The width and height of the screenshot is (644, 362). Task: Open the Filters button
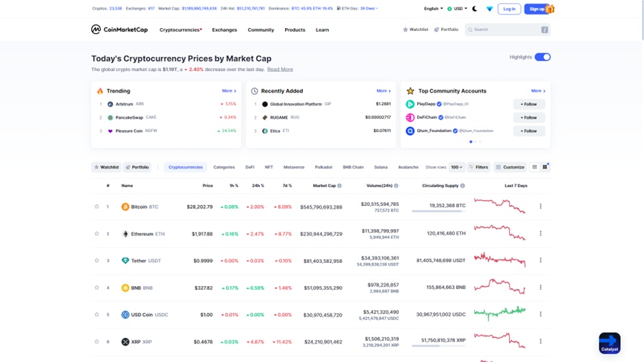[x=478, y=167]
